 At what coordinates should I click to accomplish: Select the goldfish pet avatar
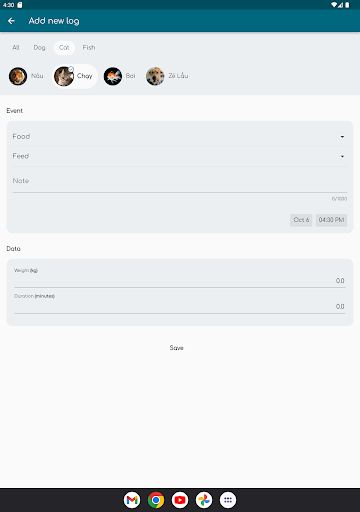point(113,76)
